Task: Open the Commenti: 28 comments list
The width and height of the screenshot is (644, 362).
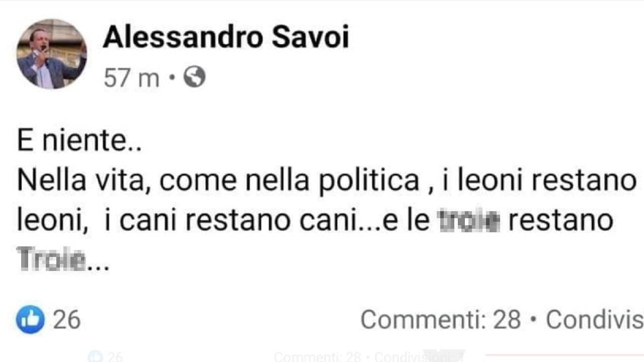Action: pos(440,320)
